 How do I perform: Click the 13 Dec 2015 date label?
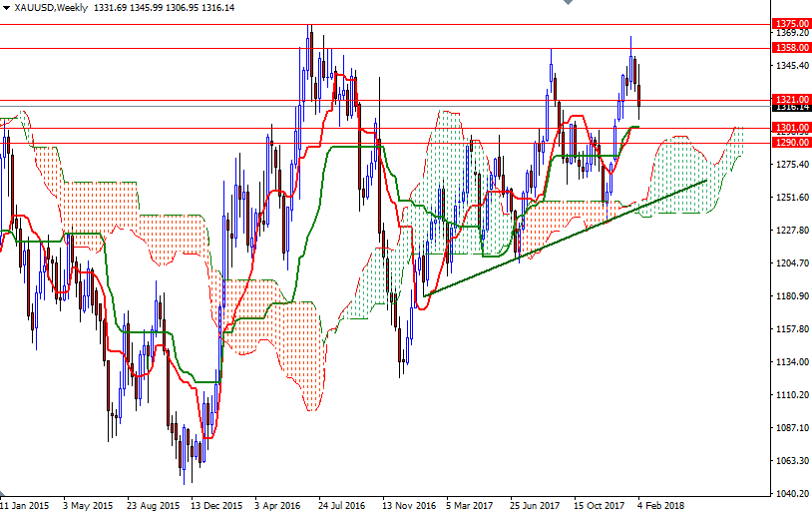pos(217,505)
